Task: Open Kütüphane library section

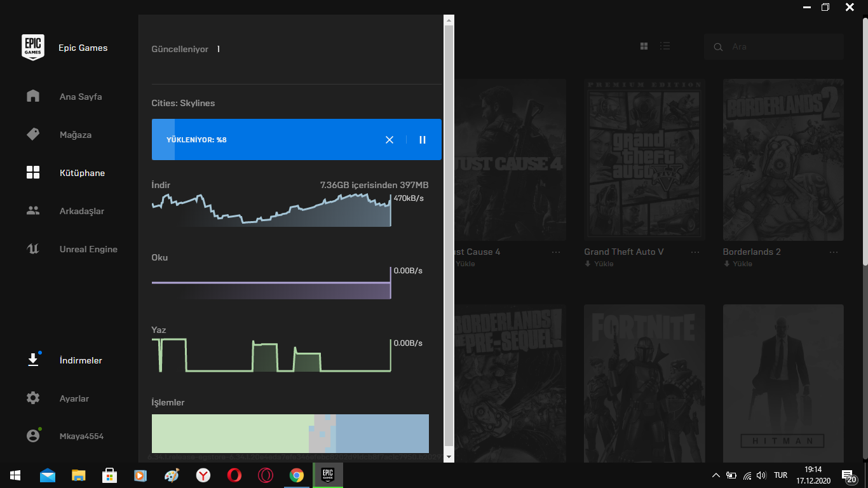Action: click(x=82, y=173)
